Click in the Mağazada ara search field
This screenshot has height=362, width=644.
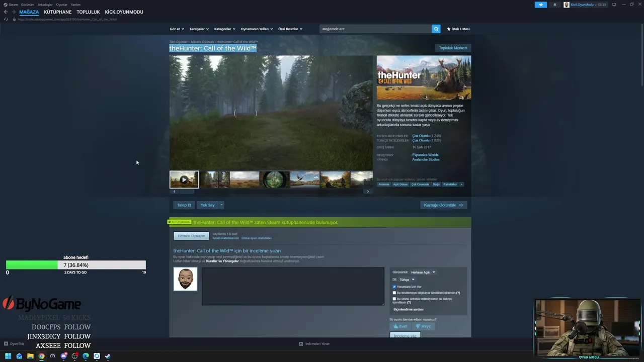pos(376,29)
